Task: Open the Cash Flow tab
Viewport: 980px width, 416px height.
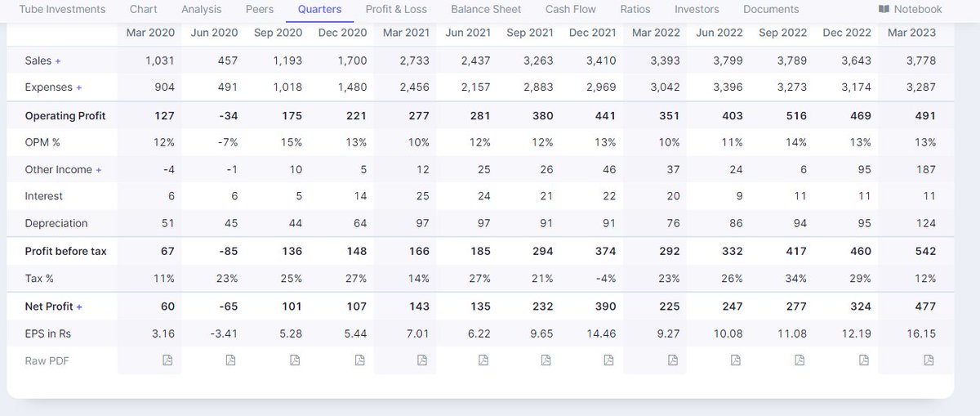Action: coord(571,9)
